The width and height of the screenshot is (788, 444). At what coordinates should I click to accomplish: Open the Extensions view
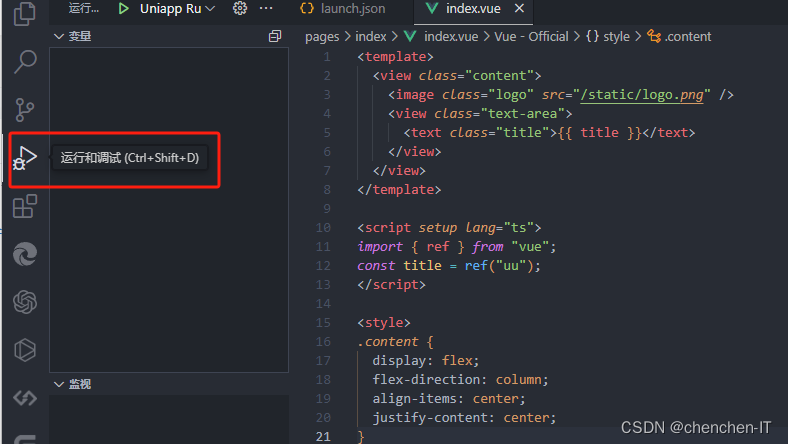[x=25, y=206]
